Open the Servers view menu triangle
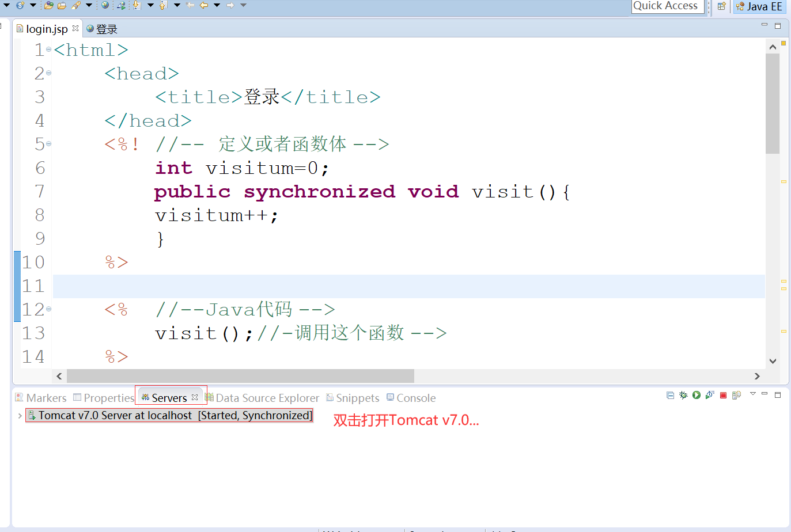791x532 pixels. click(x=752, y=394)
